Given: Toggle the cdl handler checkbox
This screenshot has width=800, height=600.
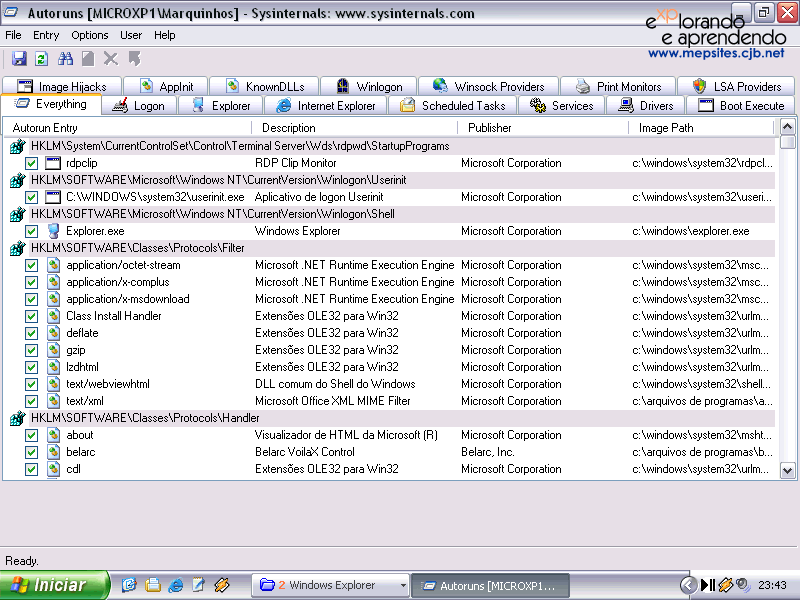Looking at the screenshot, I should tap(32, 469).
